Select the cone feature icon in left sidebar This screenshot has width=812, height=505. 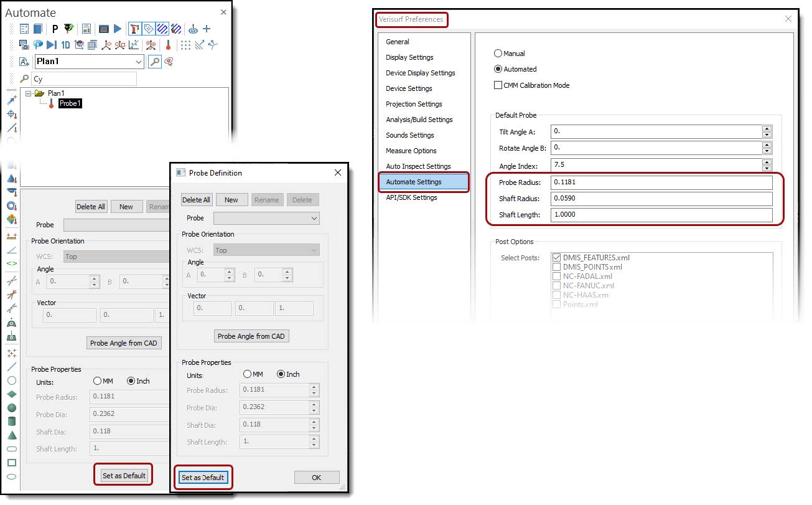click(x=11, y=435)
